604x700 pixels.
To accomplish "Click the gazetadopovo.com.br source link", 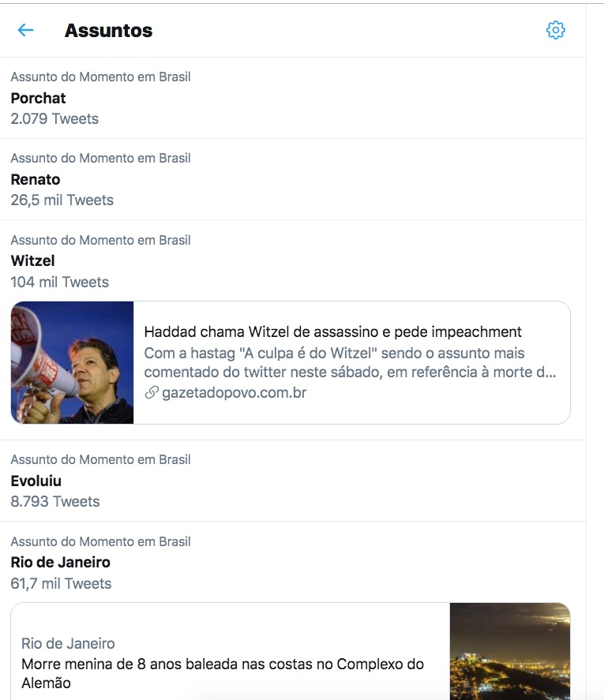I will pyautogui.click(x=234, y=392).
